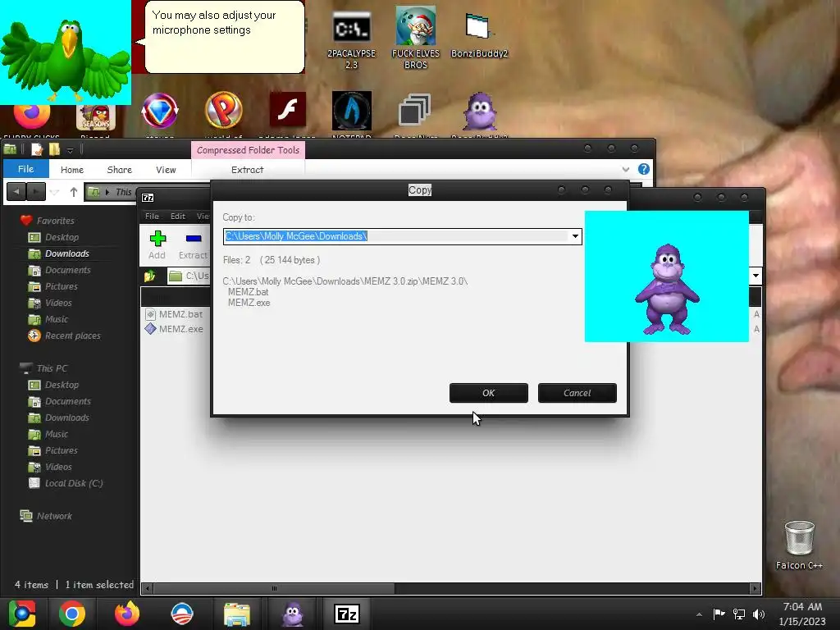This screenshot has height=630, width=840.
Task: Click the volume tray icon
Action: point(759,614)
